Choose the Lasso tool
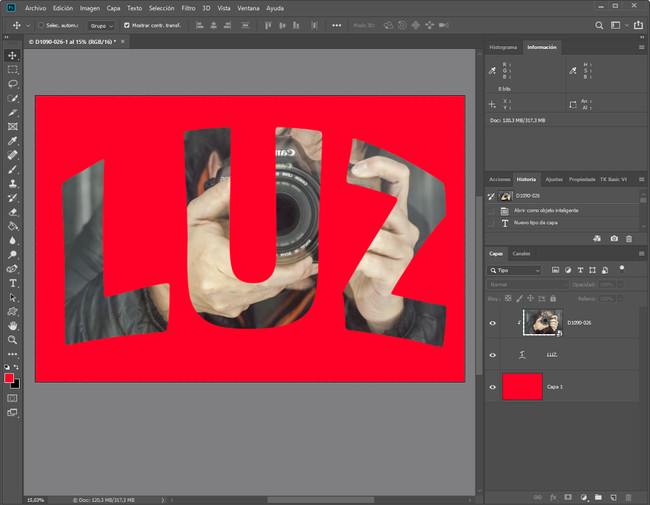This screenshot has width=650, height=505. (x=12, y=84)
